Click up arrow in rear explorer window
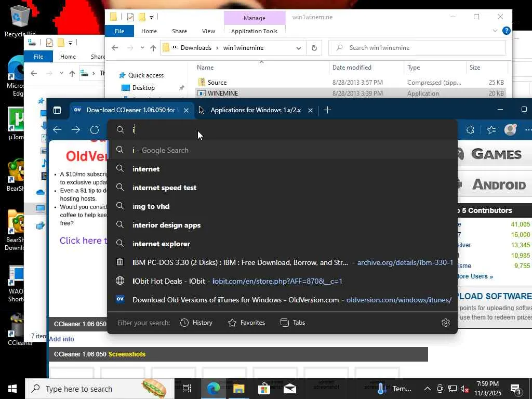Screen dimensions: 532x399 (72, 73)
